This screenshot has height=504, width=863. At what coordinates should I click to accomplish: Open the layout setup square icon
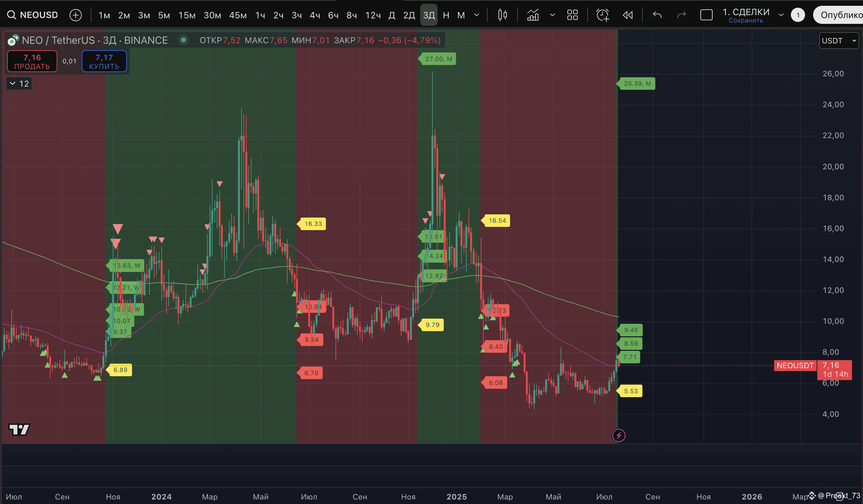pos(706,15)
